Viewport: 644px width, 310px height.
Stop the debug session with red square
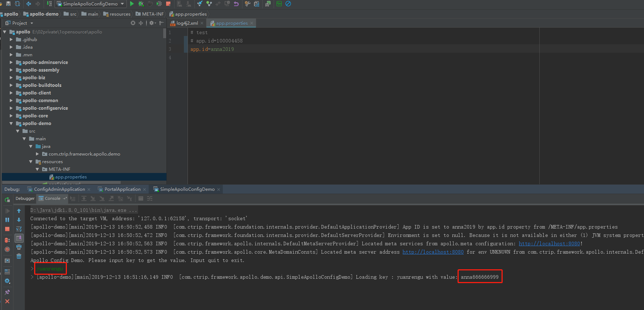click(7, 229)
